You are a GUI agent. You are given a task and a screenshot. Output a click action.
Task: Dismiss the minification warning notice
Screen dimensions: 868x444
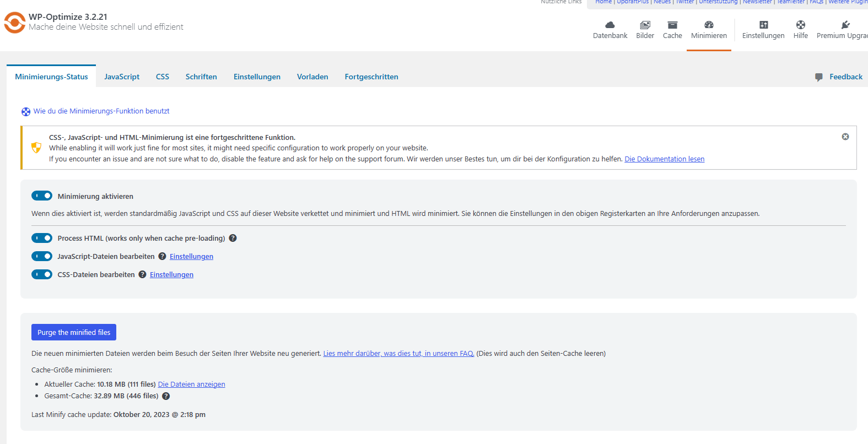(x=845, y=137)
